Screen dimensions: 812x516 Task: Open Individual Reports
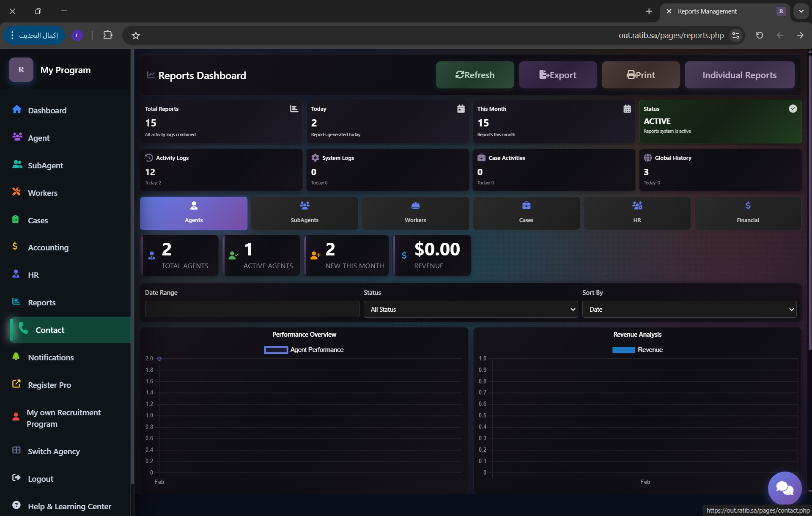pos(739,75)
